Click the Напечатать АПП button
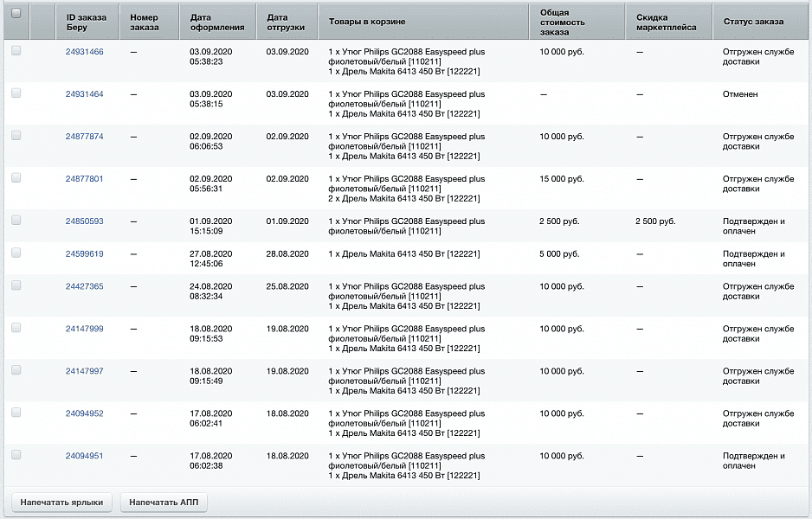 pyautogui.click(x=164, y=503)
